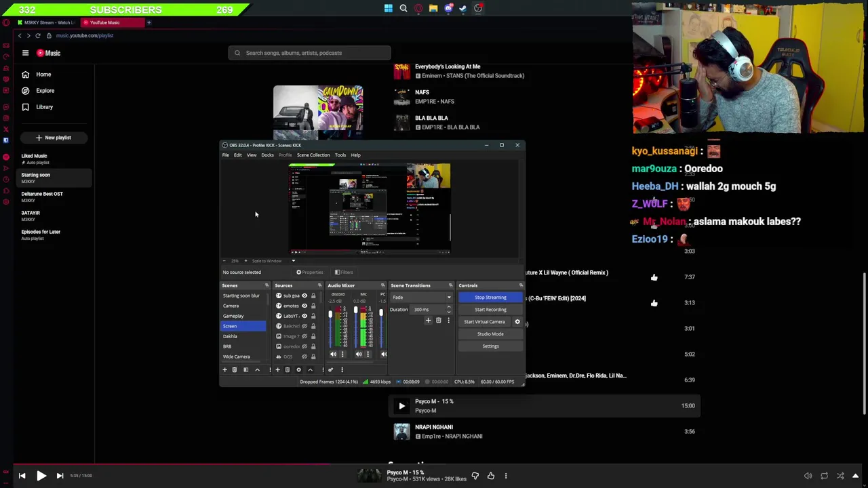Open OBS Scene Collection menu
The width and height of the screenshot is (868, 488).
pos(313,155)
